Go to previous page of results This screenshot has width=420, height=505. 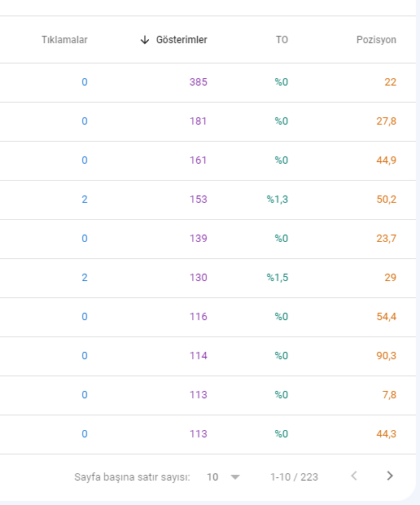pyautogui.click(x=354, y=476)
